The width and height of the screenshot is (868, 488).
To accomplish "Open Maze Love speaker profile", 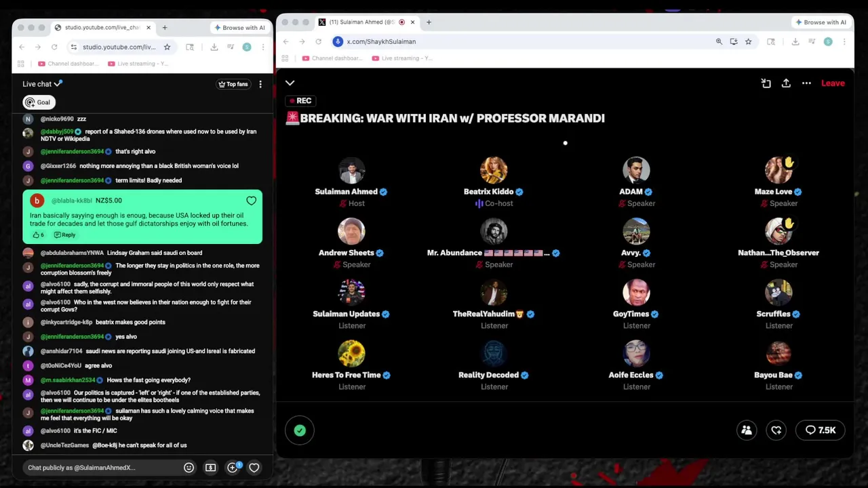I will point(778,170).
